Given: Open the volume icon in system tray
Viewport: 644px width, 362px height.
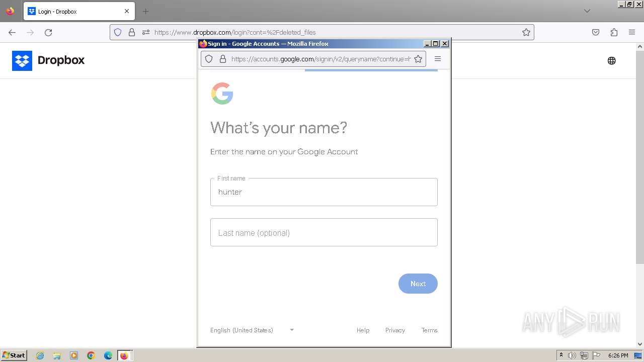Looking at the screenshot, I should (x=572, y=355).
